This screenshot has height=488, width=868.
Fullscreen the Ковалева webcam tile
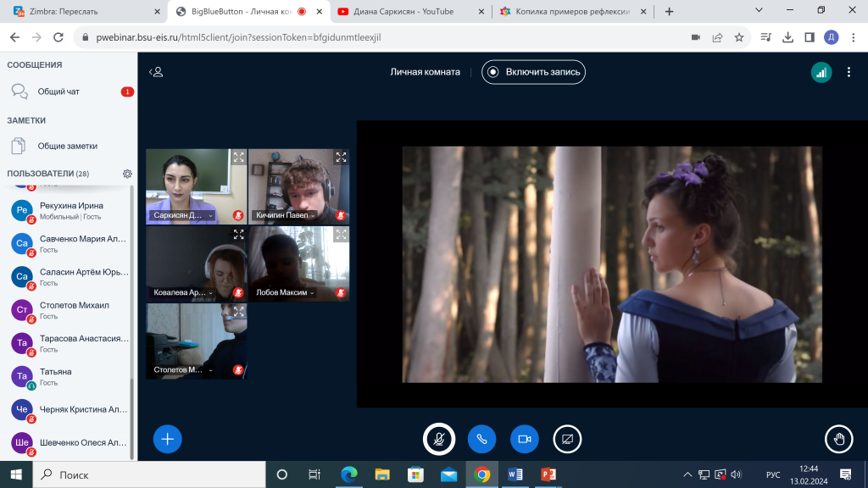[x=238, y=235]
